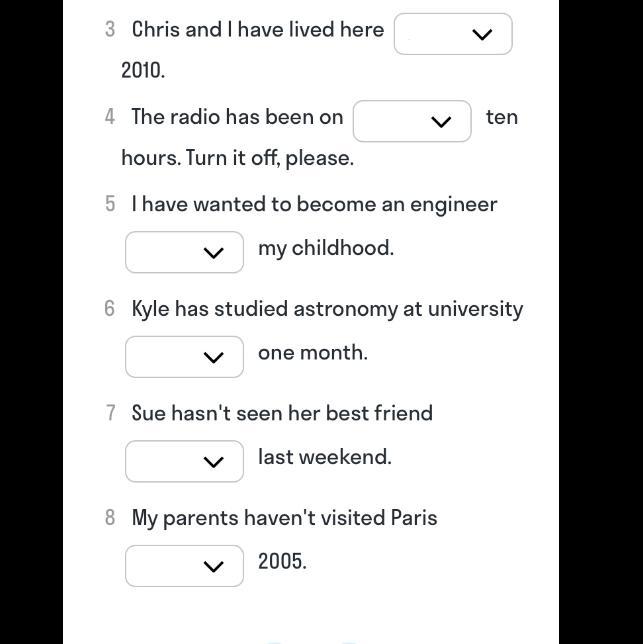Click the text 'hours. Turn it off, please.'

237,158
